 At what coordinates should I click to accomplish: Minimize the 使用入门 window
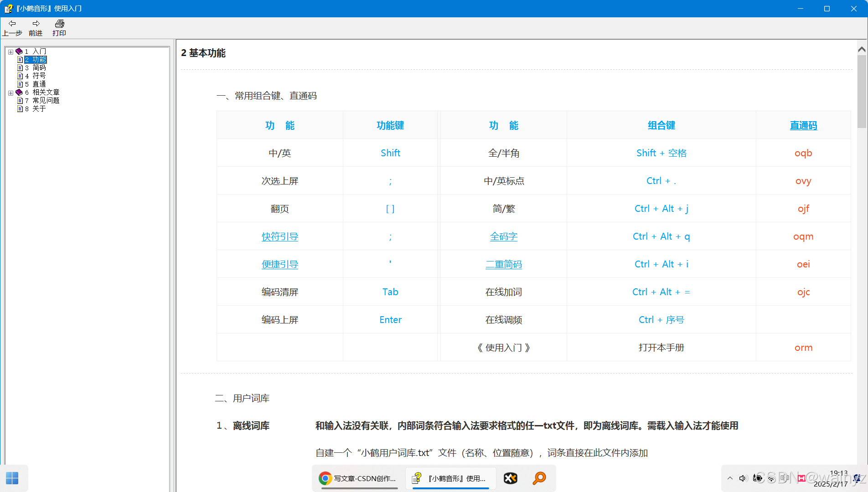pyautogui.click(x=801, y=9)
